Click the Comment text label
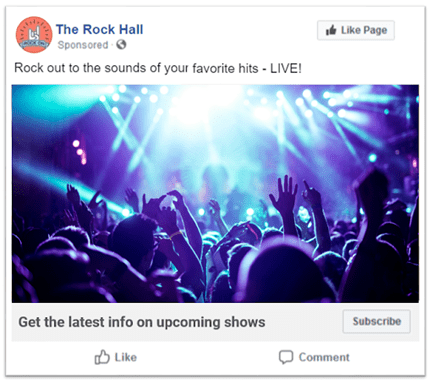 [324, 357]
